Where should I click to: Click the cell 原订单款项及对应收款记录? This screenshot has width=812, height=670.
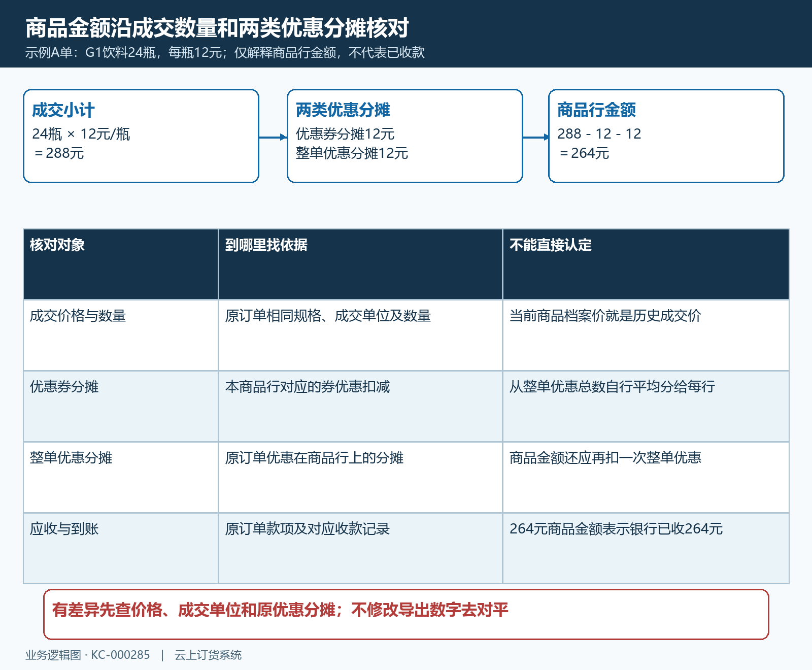(360, 549)
